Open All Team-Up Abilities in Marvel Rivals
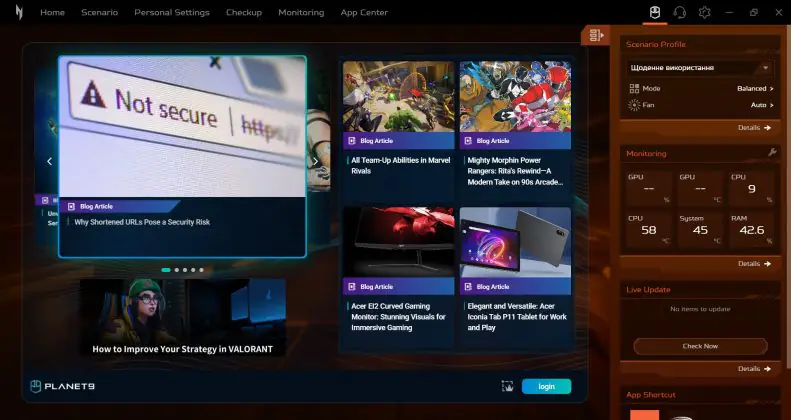Viewport: 791px width, 420px height. pyautogui.click(x=401, y=165)
